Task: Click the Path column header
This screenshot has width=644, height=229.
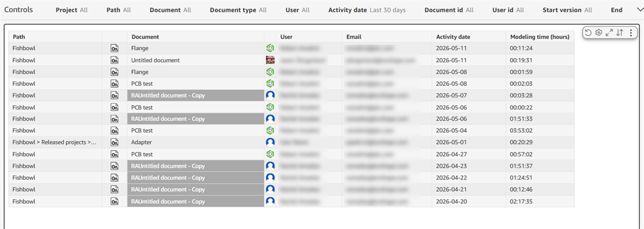Action: pos(55,36)
